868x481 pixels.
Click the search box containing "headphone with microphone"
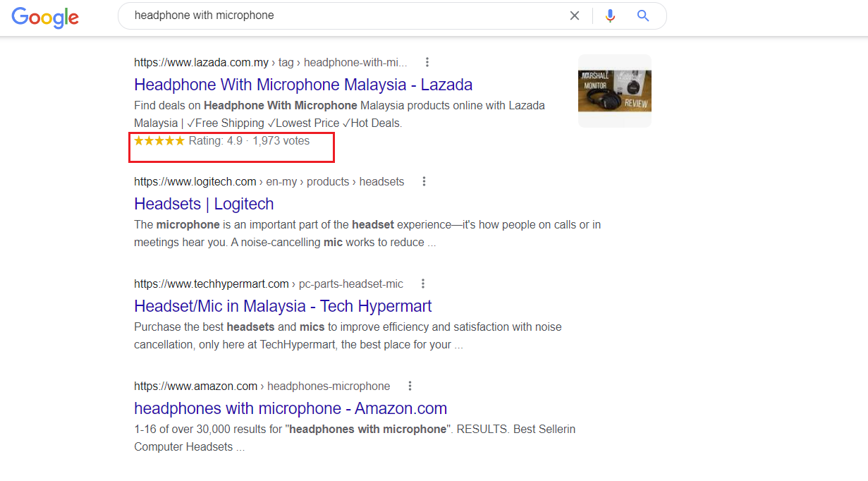click(392, 16)
